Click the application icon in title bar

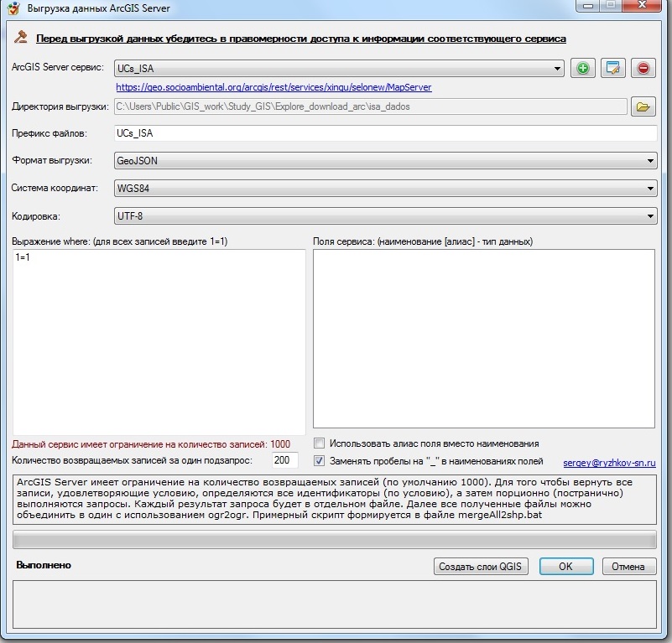(x=13, y=8)
